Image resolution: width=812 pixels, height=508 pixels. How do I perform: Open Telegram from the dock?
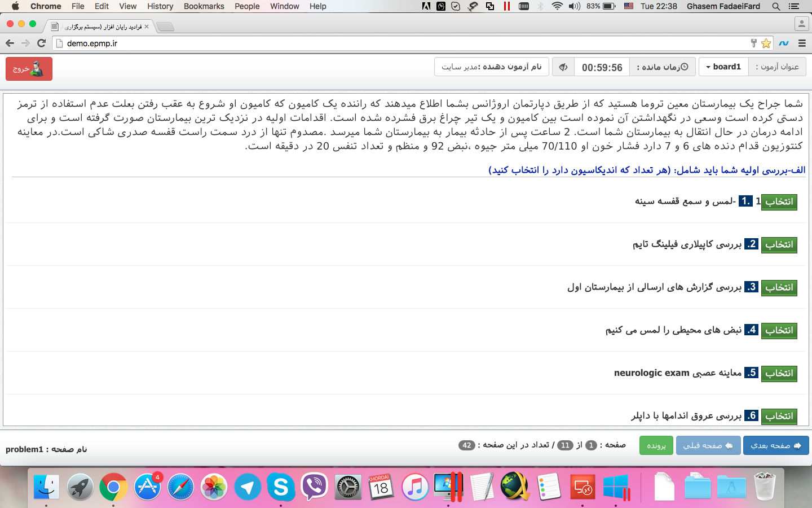coord(248,487)
